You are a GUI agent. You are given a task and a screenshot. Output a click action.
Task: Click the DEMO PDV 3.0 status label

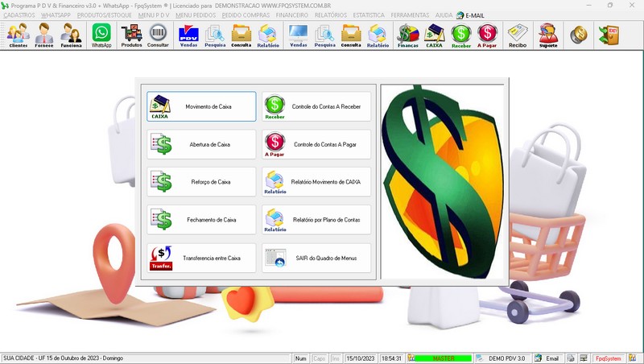coord(506,358)
